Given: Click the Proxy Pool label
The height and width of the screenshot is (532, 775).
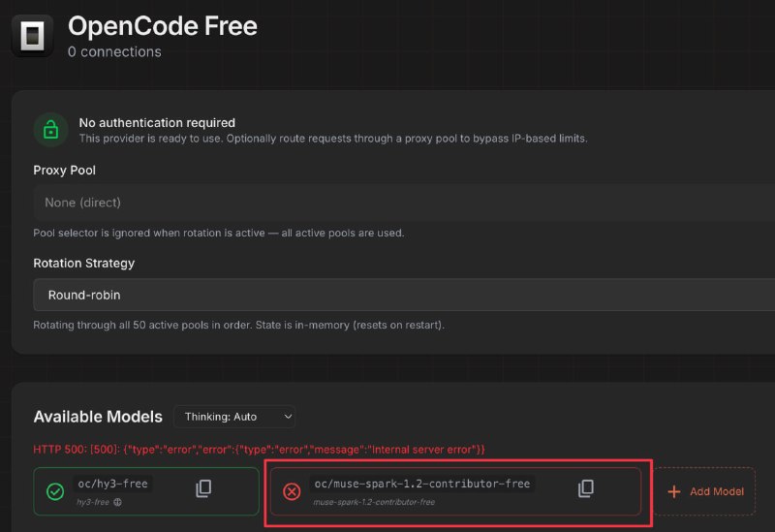Looking at the screenshot, I should click(64, 171).
